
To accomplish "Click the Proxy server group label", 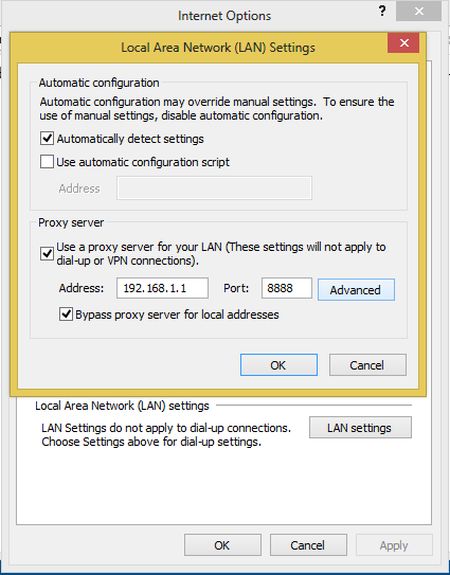I will (71, 223).
